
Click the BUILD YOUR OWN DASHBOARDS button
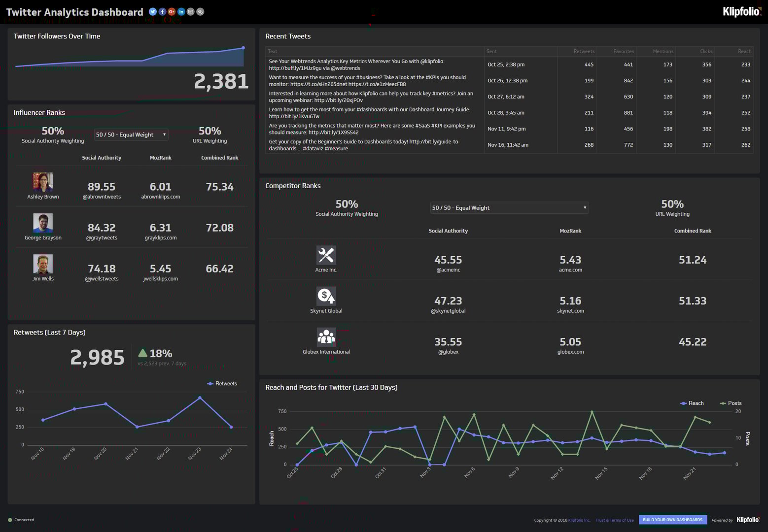[x=672, y=520]
